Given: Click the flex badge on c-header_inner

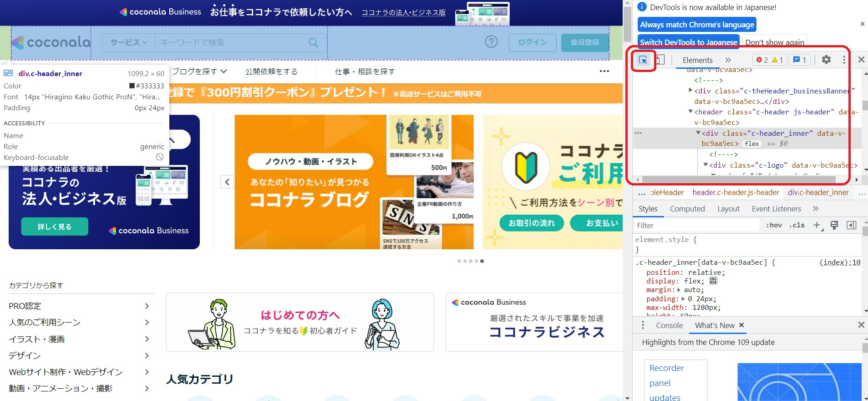Looking at the screenshot, I should pyautogui.click(x=752, y=144).
